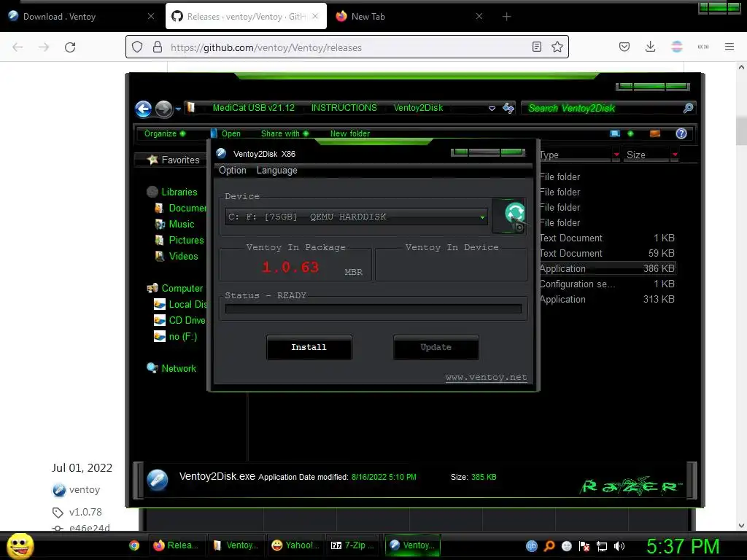Viewport: 747px width, 560px height.
Task: Select the 59 KB Text Document row
Action: pyautogui.click(x=607, y=253)
